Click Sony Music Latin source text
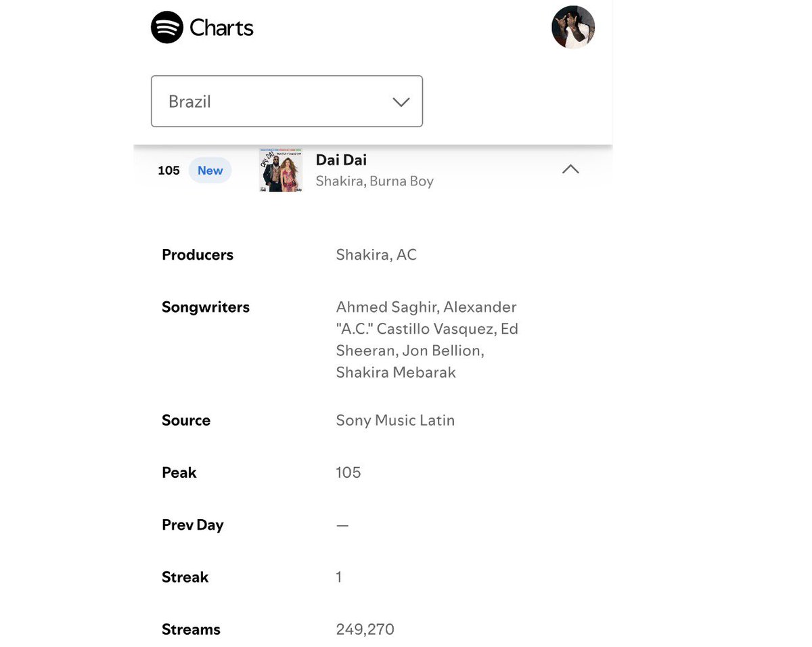 click(x=395, y=420)
